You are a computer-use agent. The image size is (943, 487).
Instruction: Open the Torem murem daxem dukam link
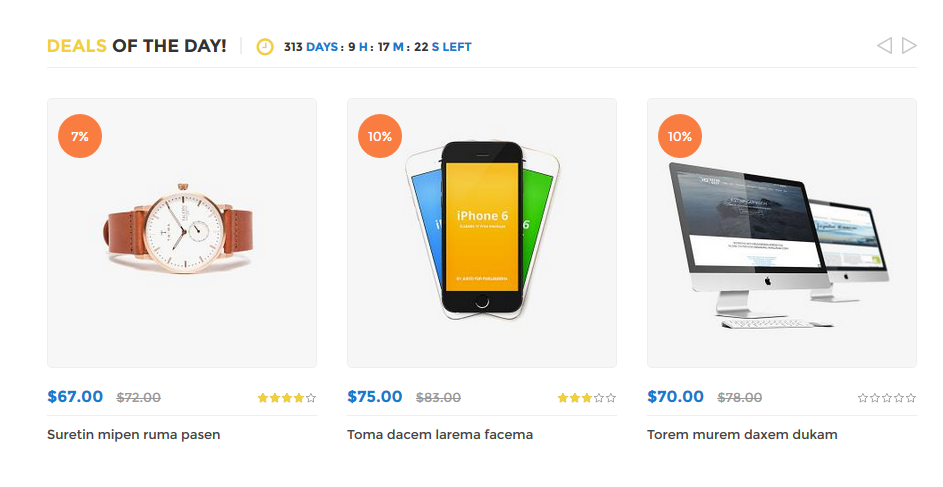pos(742,435)
